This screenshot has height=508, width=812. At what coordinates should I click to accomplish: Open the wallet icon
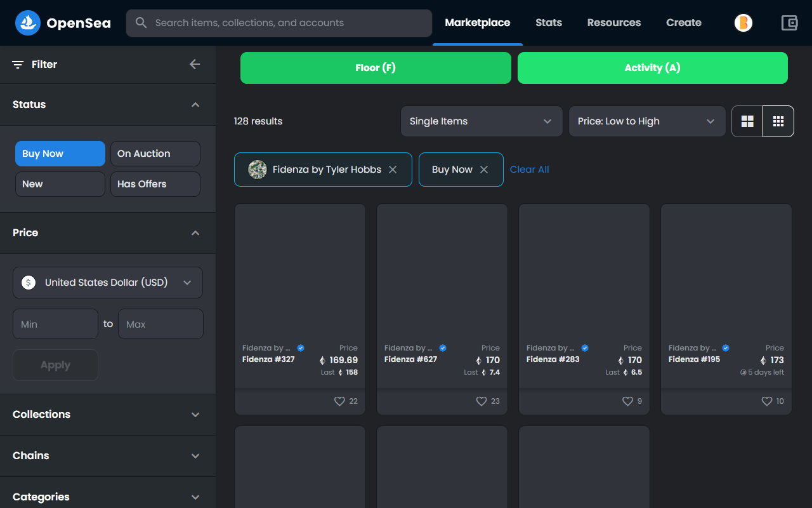point(789,23)
